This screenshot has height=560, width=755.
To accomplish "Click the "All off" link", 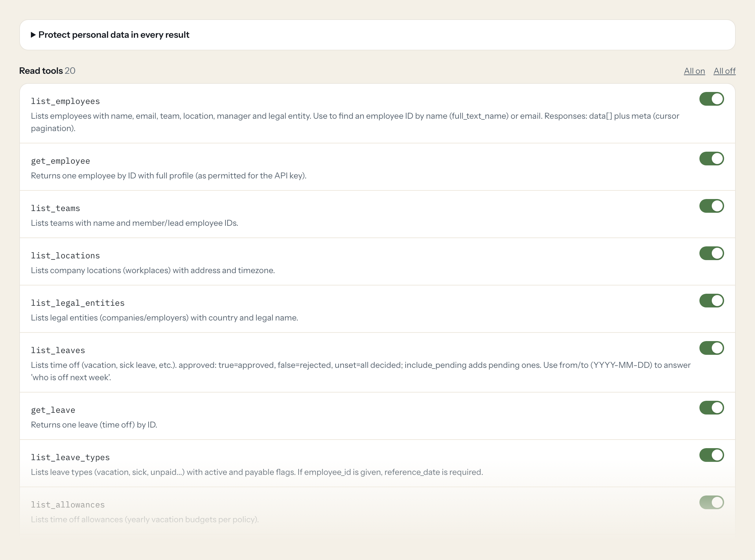I will point(724,71).
